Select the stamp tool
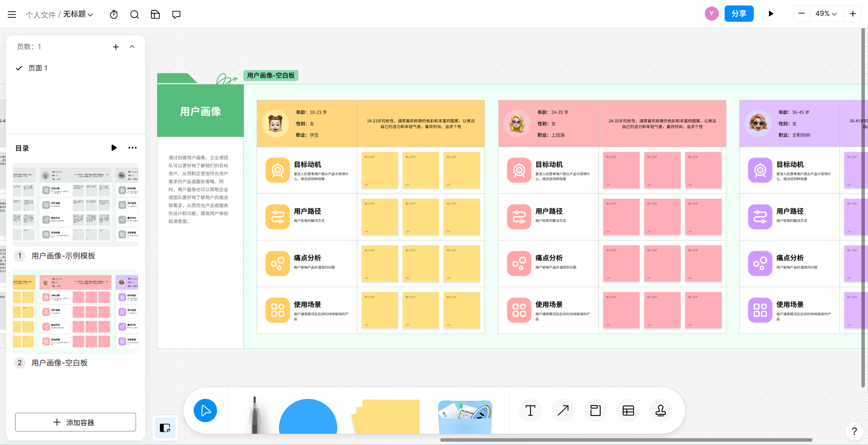This screenshot has width=868, height=445. pyautogui.click(x=660, y=411)
